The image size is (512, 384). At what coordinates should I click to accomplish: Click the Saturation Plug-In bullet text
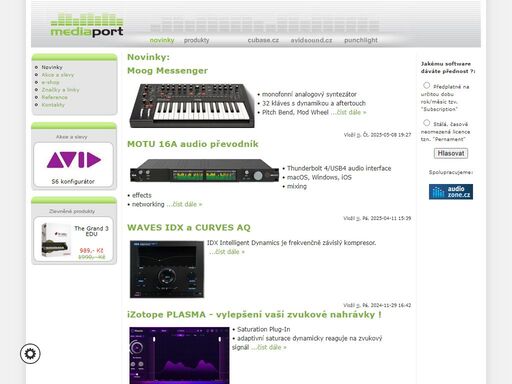coord(263,329)
